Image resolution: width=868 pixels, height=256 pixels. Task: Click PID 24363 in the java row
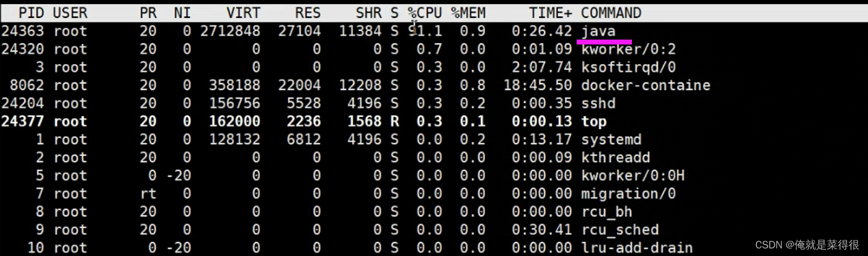click(x=22, y=31)
